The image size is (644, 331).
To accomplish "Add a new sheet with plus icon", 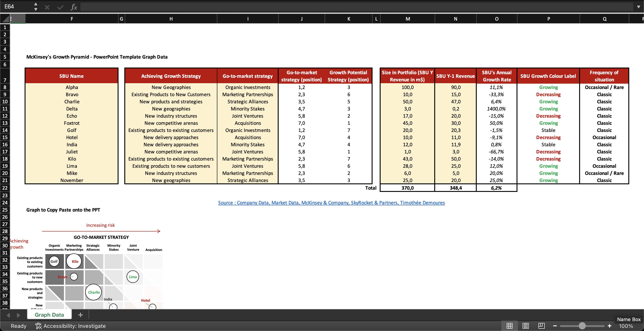I will (x=80, y=315).
